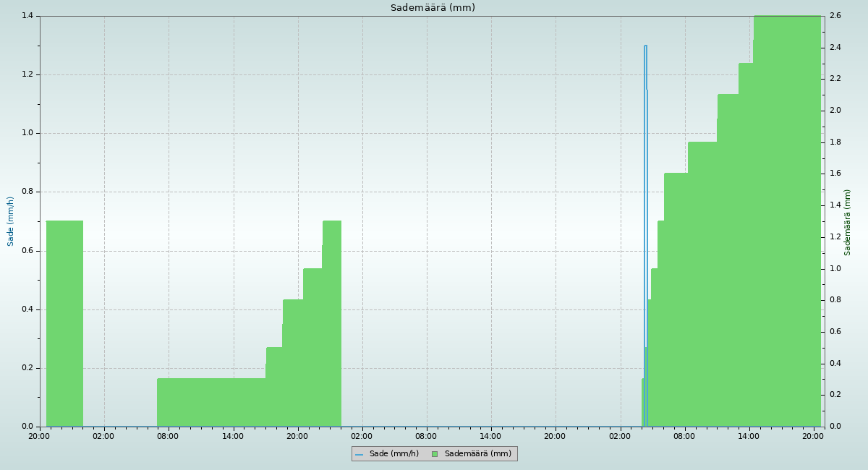This screenshot has height=470, width=868.
Task: Click the 1.4 tick label on the left axis
Action: pyautogui.click(x=28, y=16)
